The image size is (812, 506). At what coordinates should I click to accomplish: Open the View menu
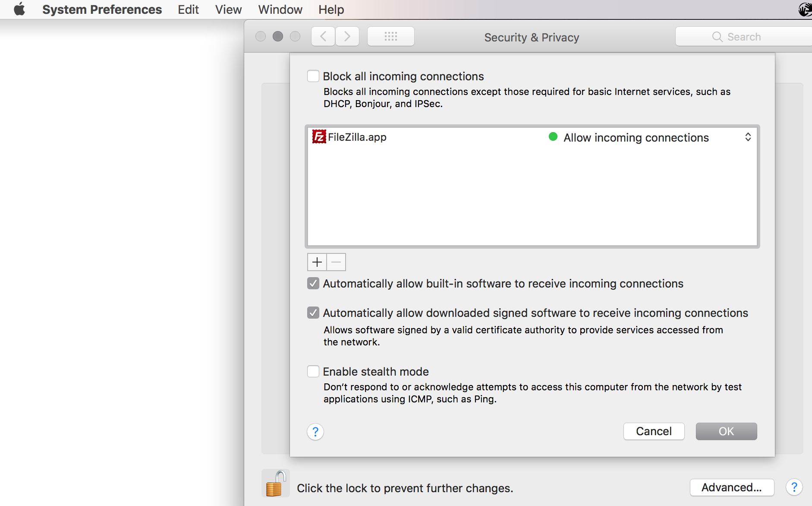(x=228, y=9)
